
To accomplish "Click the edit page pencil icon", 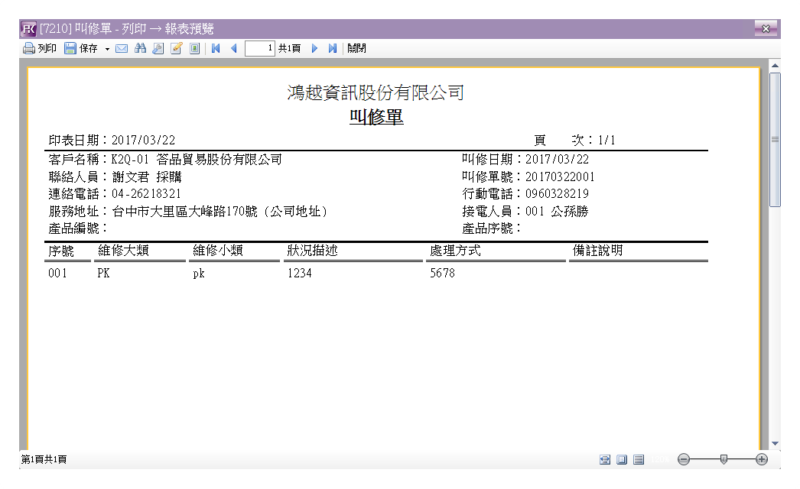I will [x=177, y=48].
